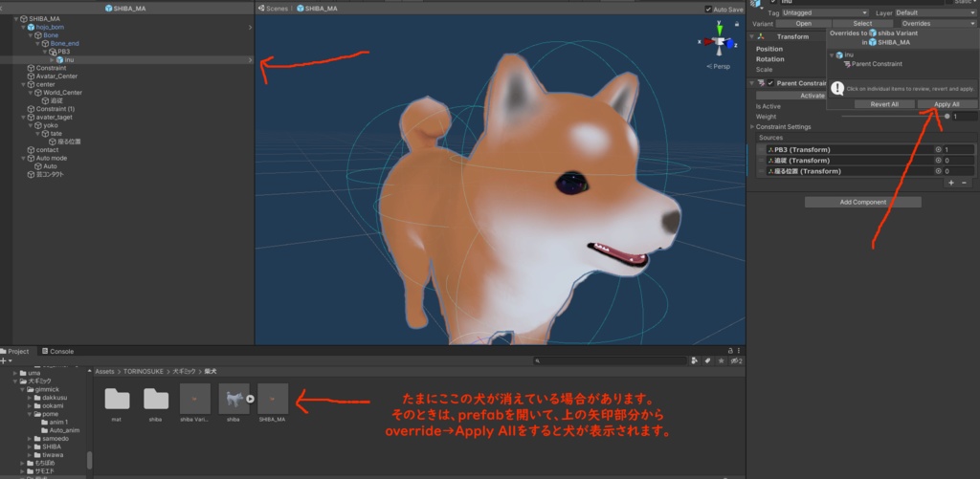Pick object for the 追従 source
Screen dimensions: 980x479
(938, 161)
